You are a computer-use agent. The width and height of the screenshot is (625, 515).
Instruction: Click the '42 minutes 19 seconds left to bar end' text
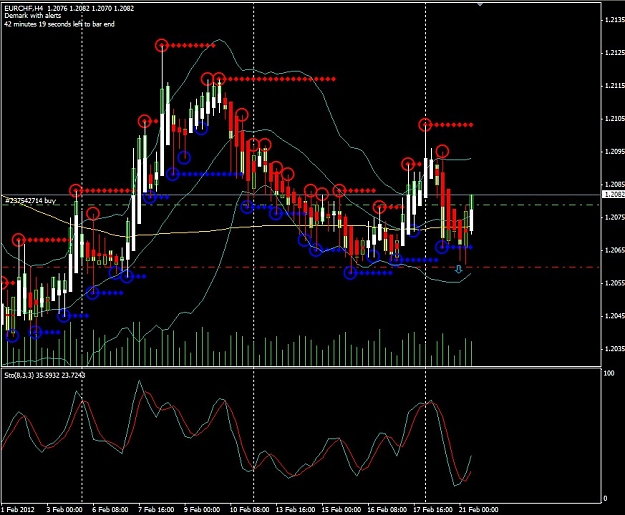coord(59,24)
